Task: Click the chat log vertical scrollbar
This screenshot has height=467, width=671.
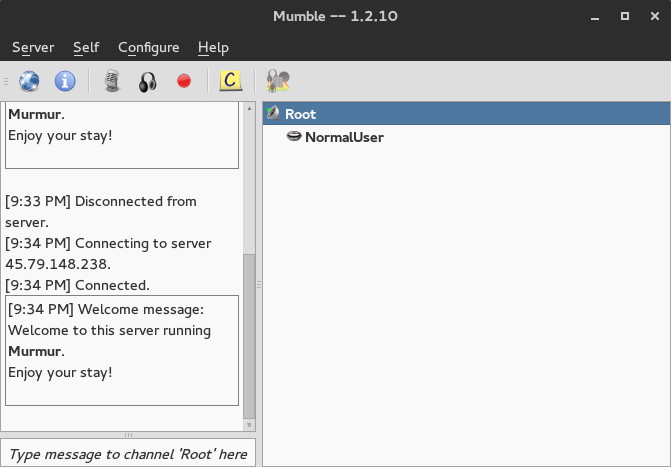Action: (x=249, y=340)
